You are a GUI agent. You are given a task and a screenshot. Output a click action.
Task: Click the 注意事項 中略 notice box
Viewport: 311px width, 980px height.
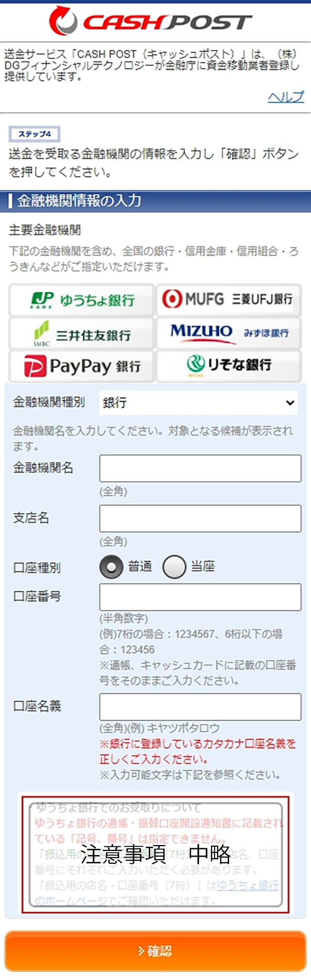pyautogui.click(x=155, y=855)
